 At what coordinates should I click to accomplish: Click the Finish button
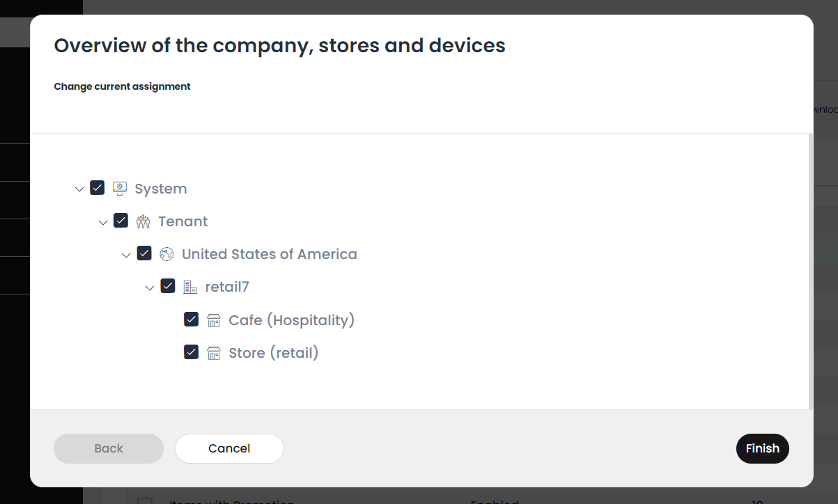click(763, 448)
